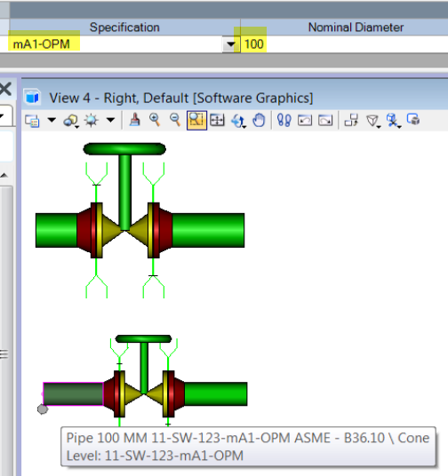The width and height of the screenshot is (448, 476).
Task: Click the Walk footsteps icon
Action: click(284, 120)
